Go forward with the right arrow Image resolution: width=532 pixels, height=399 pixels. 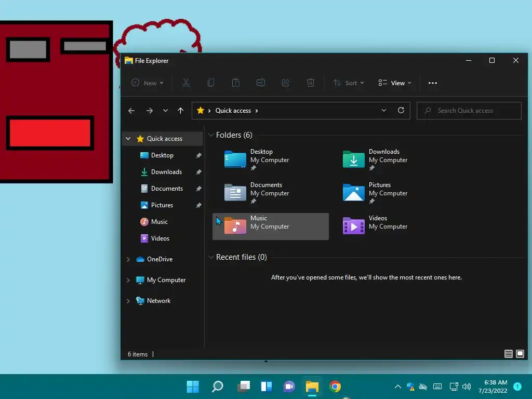coord(149,111)
